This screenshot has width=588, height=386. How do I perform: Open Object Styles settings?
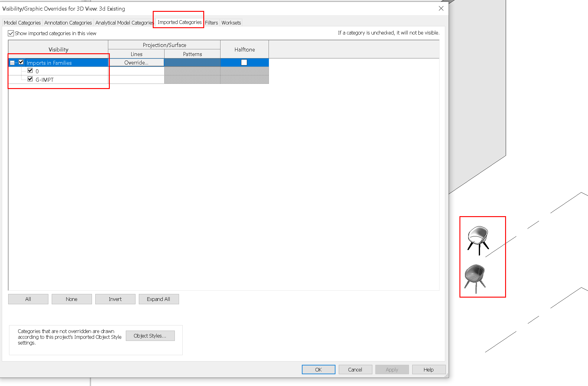pyautogui.click(x=150, y=336)
